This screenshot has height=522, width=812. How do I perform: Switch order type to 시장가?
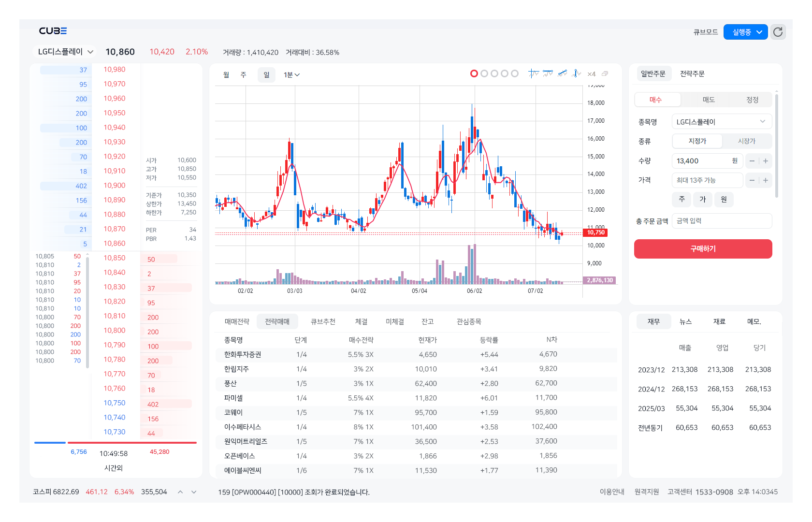pos(747,141)
